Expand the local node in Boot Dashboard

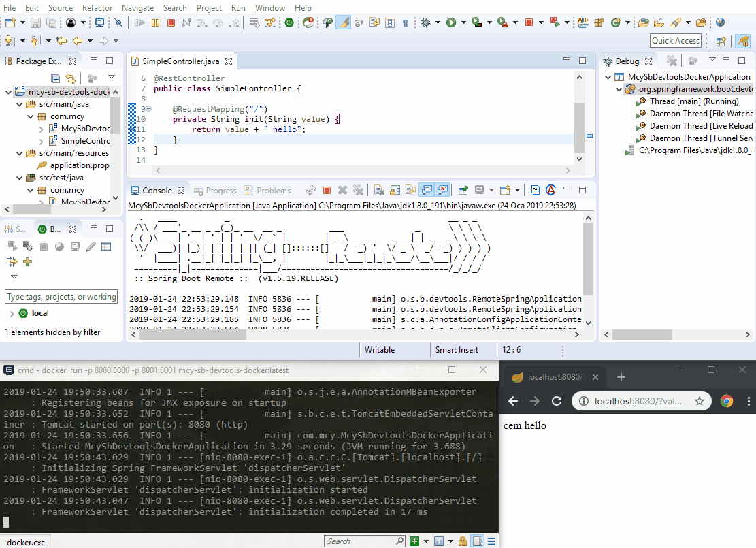tap(12, 314)
